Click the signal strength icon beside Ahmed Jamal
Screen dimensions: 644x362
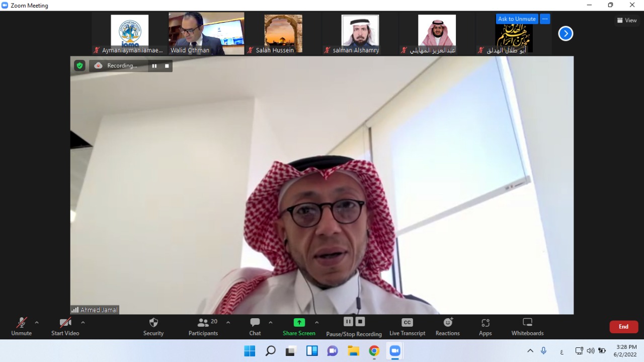[x=75, y=310]
